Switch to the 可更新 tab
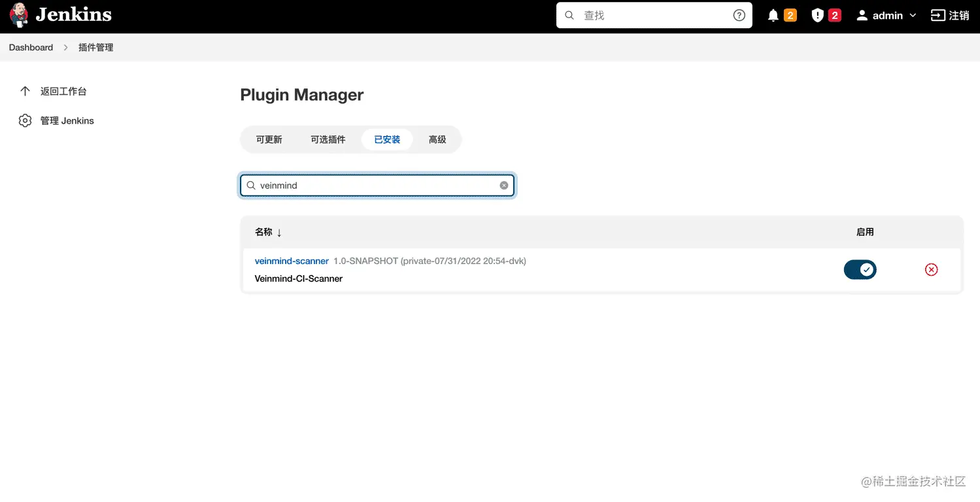980x502 pixels. [269, 139]
